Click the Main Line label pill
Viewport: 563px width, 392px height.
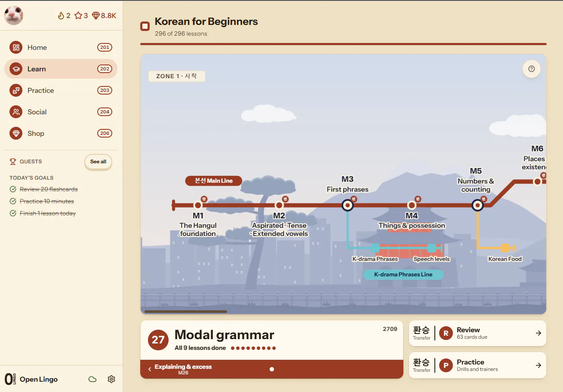pyautogui.click(x=214, y=181)
